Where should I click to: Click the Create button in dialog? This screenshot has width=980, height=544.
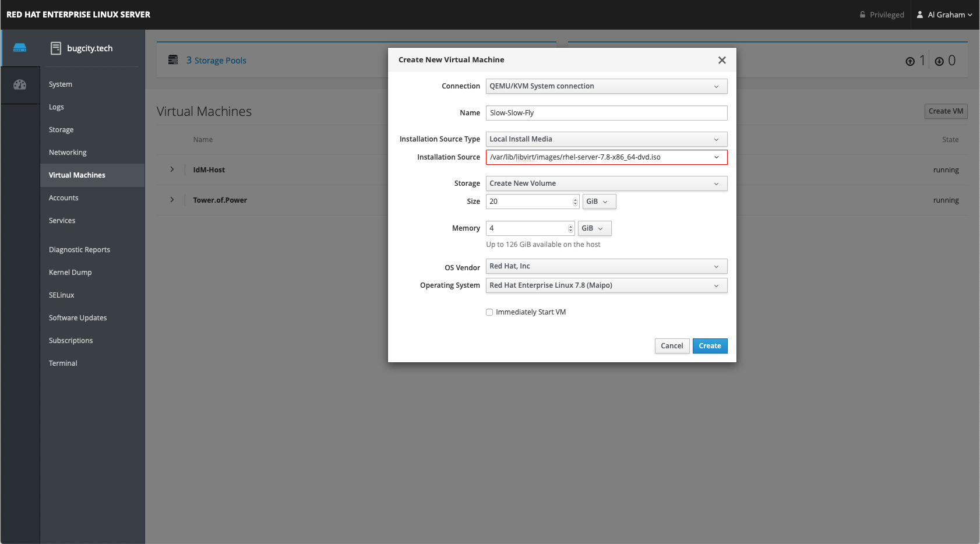click(x=710, y=346)
